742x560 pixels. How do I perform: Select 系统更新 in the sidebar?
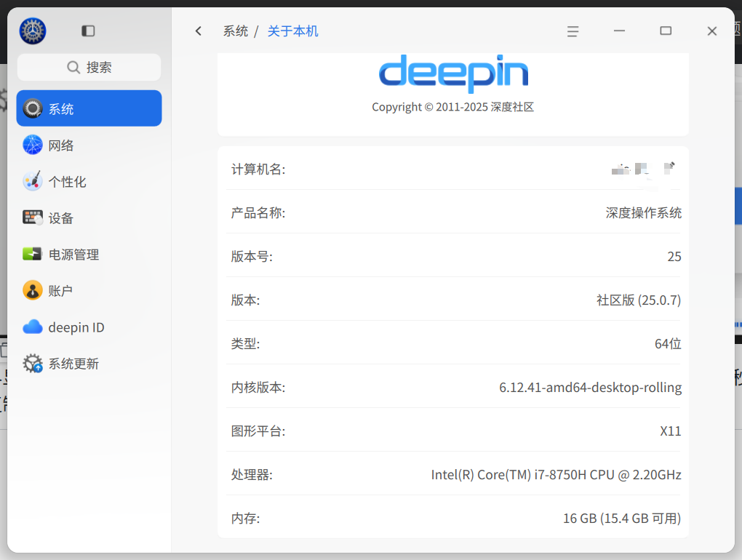tap(89, 363)
